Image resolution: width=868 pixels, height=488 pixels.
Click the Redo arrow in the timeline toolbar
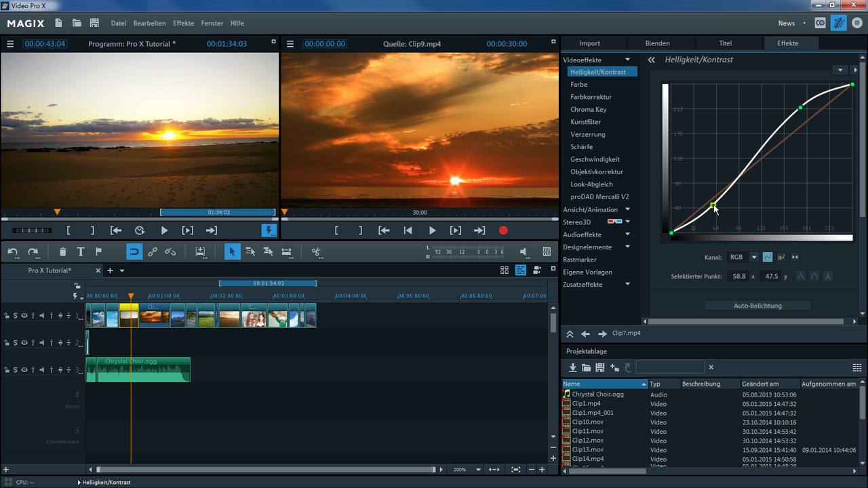click(x=33, y=251)
